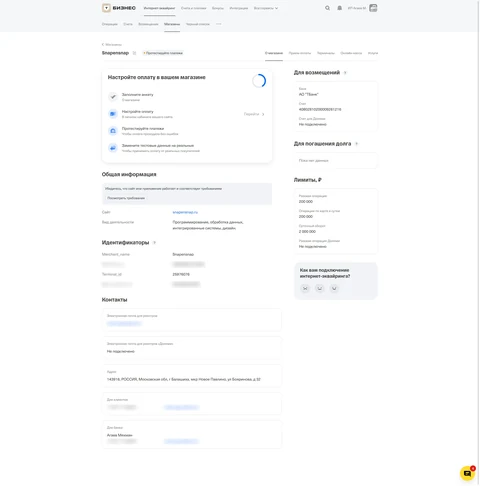The height and width of the screenshot is (486, 480).
Task: Click the 'Замените тестовые данные' step icon
Action: pos(113,148)
